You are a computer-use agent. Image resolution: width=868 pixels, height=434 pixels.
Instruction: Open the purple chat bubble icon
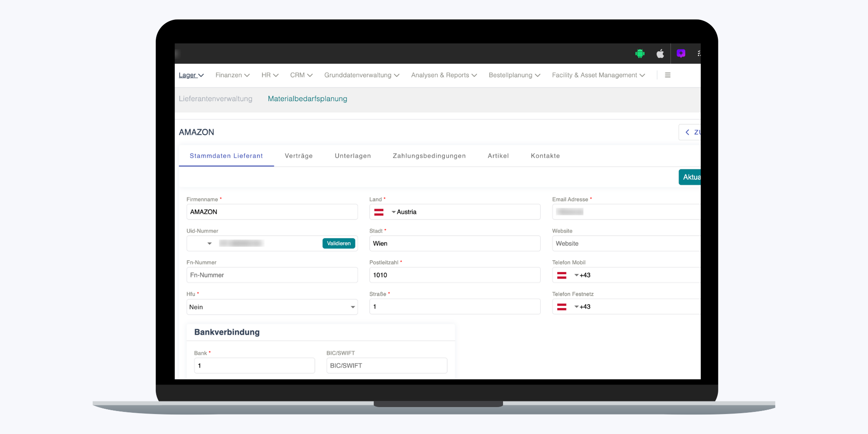(681, 53)
